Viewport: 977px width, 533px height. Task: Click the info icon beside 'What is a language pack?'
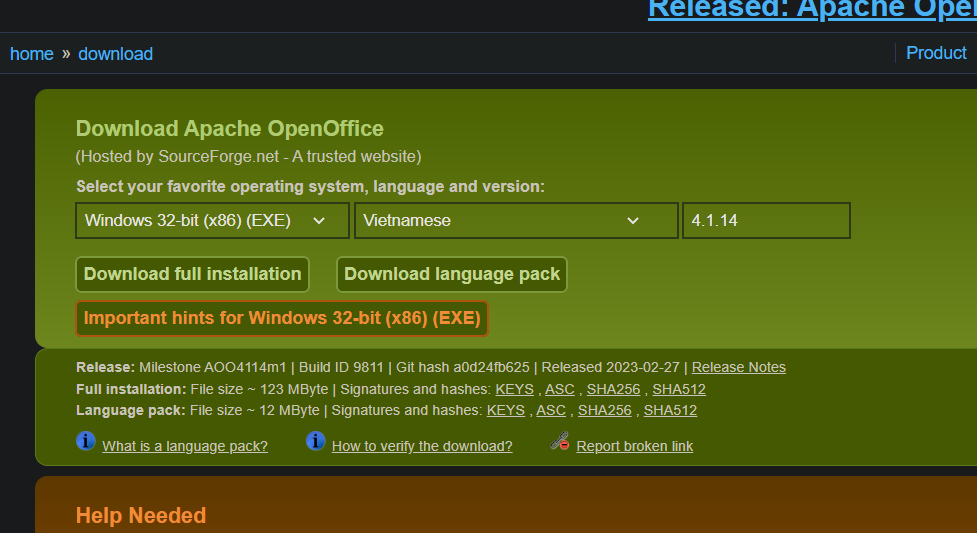pyautogui.click(x=85, y=441)
